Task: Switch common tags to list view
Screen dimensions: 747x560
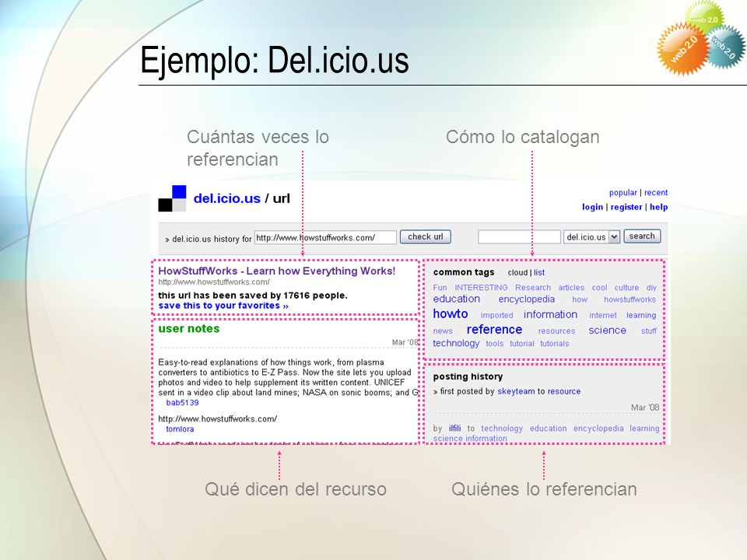Action: [538, 272]
